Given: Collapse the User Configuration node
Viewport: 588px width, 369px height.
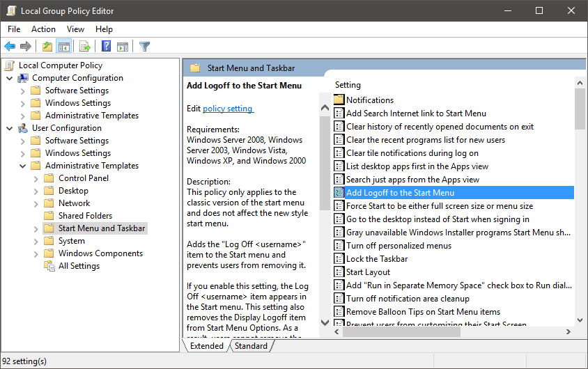Looking at the screenshot, I should (10, 129).
